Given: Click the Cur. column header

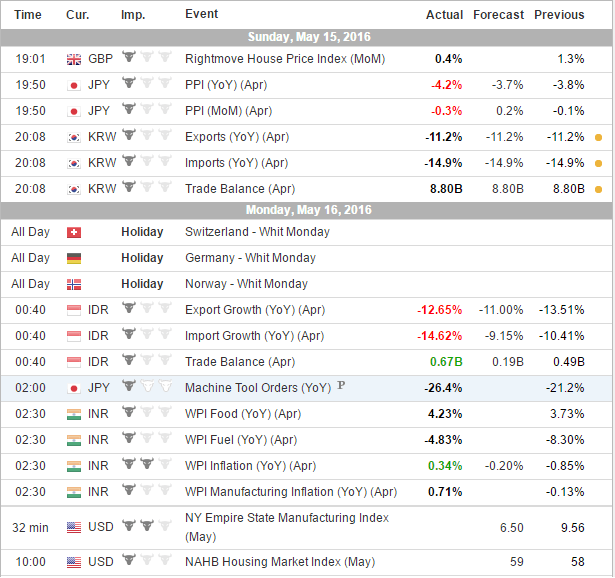Looking at the screenshot, I should coord(78,15).
